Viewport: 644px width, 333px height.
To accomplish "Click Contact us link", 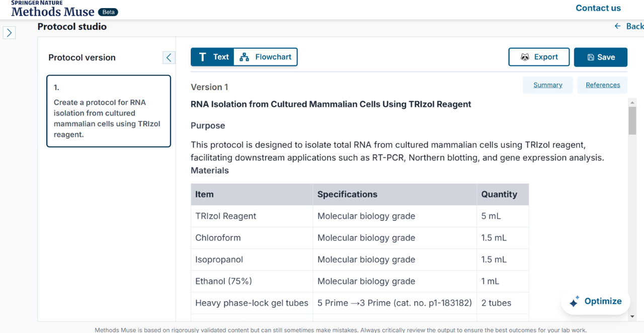I will 598,8.
